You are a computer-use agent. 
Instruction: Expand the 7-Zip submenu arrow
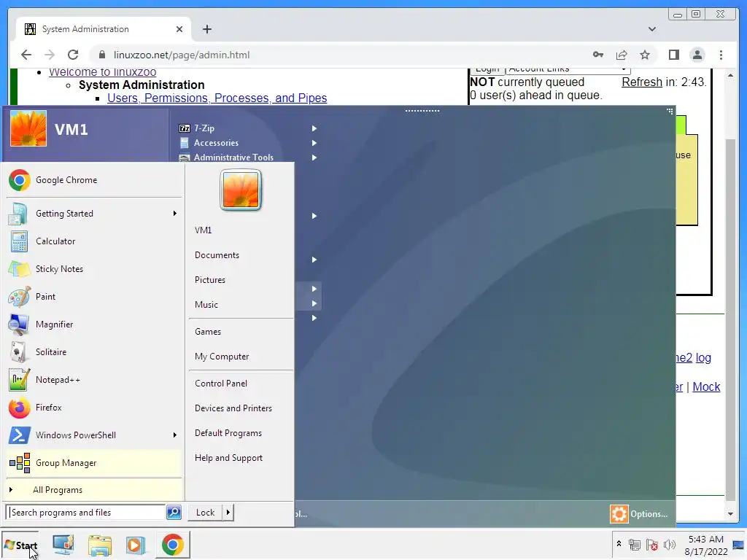(314, 128)
